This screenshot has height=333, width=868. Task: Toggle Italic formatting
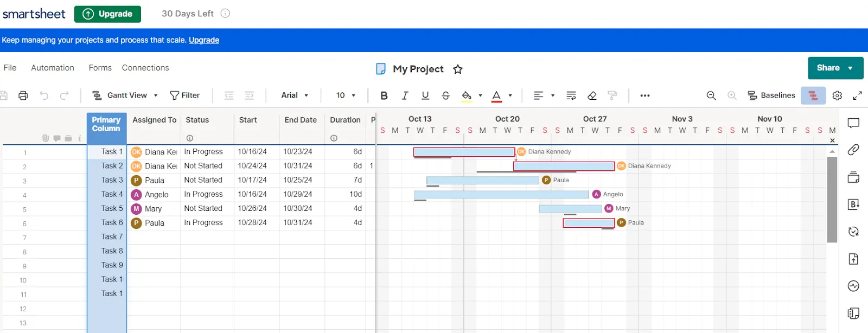coord(405,95)
